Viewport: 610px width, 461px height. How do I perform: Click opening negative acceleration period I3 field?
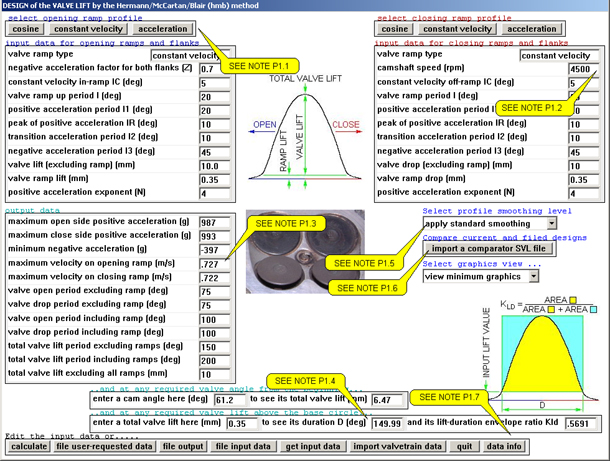pos(214,152)
